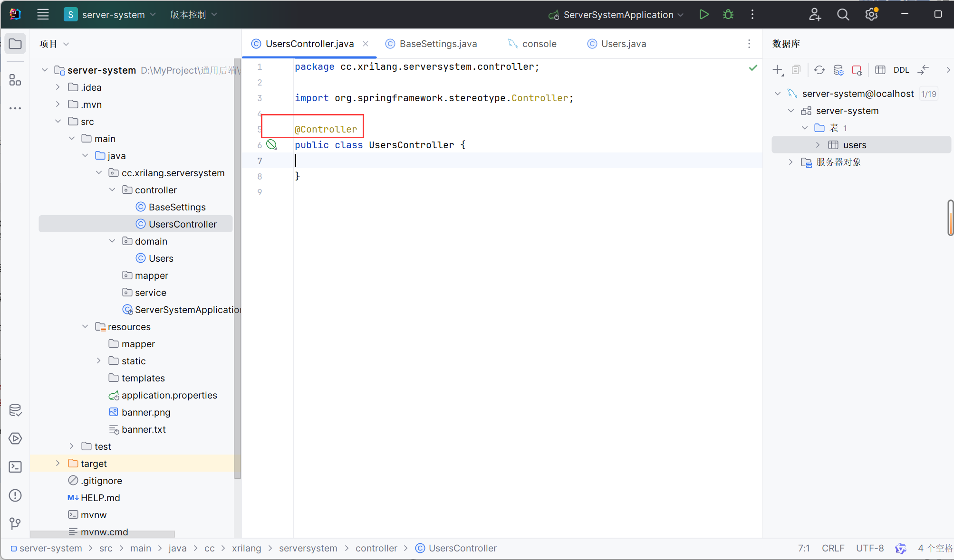Expand the 服务器对象 node
Screen dimensions: 954x560
(x=791, y=162)
